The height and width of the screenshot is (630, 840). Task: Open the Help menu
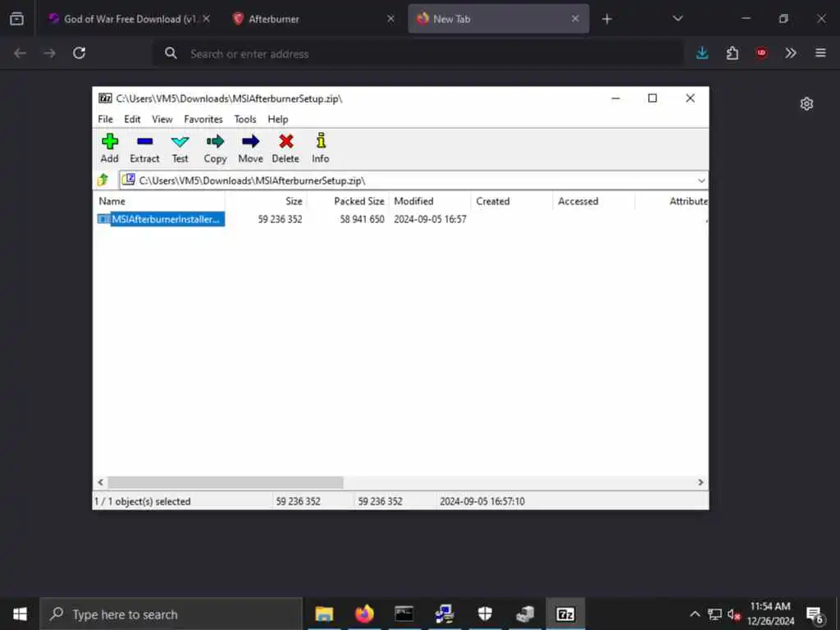tap(278, 119)
